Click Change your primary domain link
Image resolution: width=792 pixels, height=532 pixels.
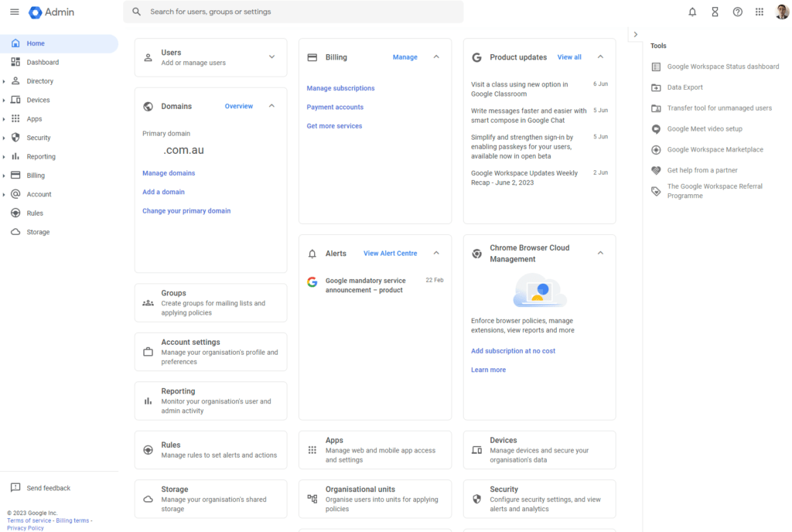point(186,211)
